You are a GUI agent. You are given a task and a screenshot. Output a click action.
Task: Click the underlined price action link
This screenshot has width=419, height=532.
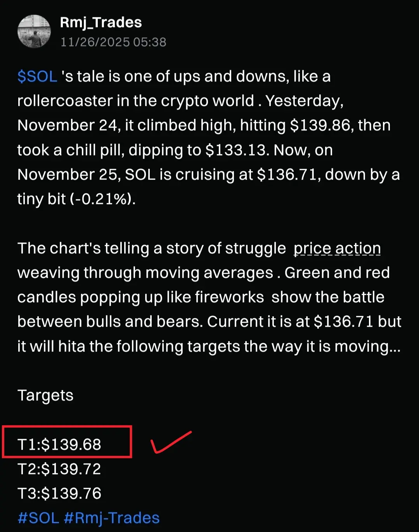point(337,248)
